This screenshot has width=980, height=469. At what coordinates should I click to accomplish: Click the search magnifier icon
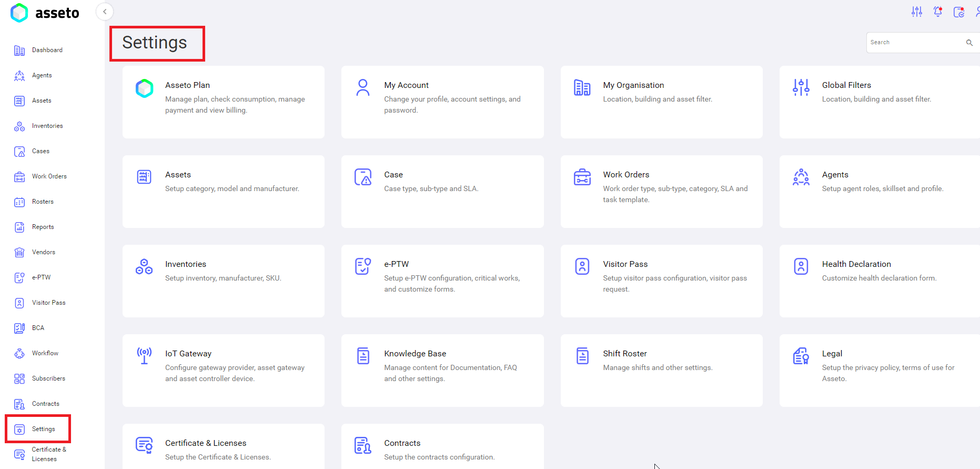[x=969, y=43]
